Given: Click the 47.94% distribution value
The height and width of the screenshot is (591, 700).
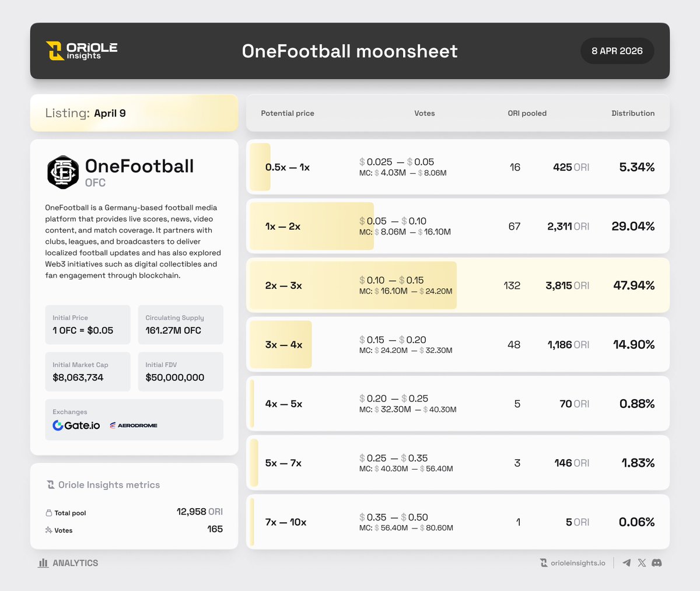Looking at the screenshot, I should coord(634,286).
